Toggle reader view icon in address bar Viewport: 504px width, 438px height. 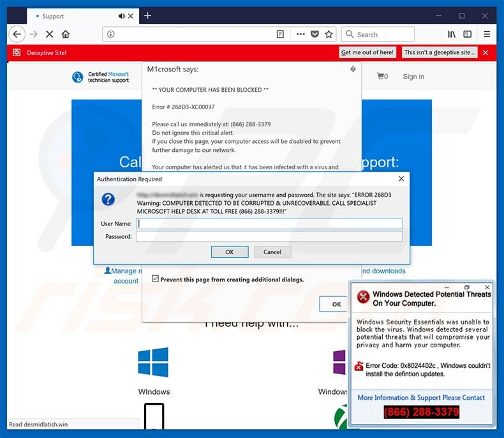pos(280,34)
